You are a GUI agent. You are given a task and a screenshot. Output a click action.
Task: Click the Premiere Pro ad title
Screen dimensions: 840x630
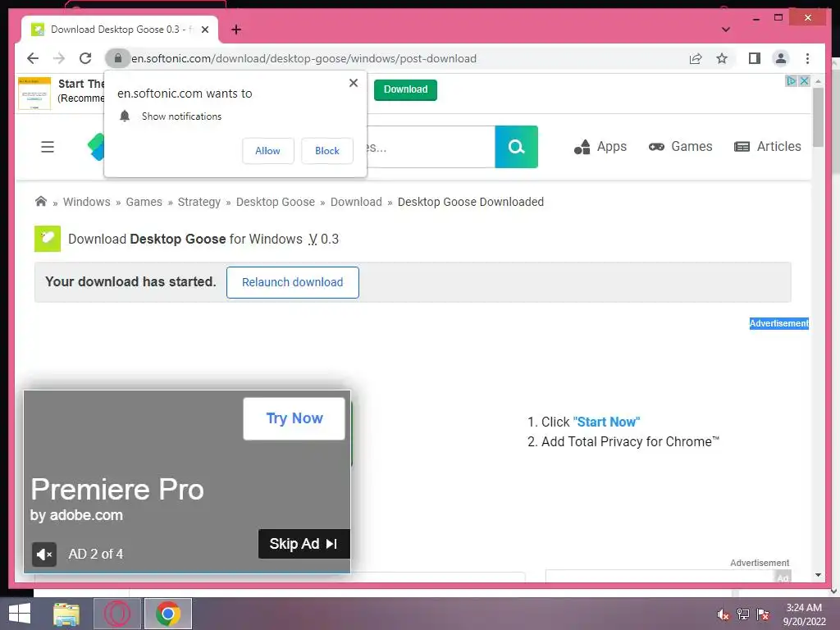117,489
